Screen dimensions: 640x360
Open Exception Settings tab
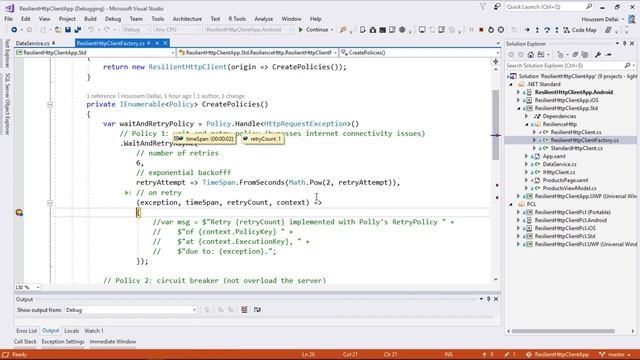[x=63, y=342]
